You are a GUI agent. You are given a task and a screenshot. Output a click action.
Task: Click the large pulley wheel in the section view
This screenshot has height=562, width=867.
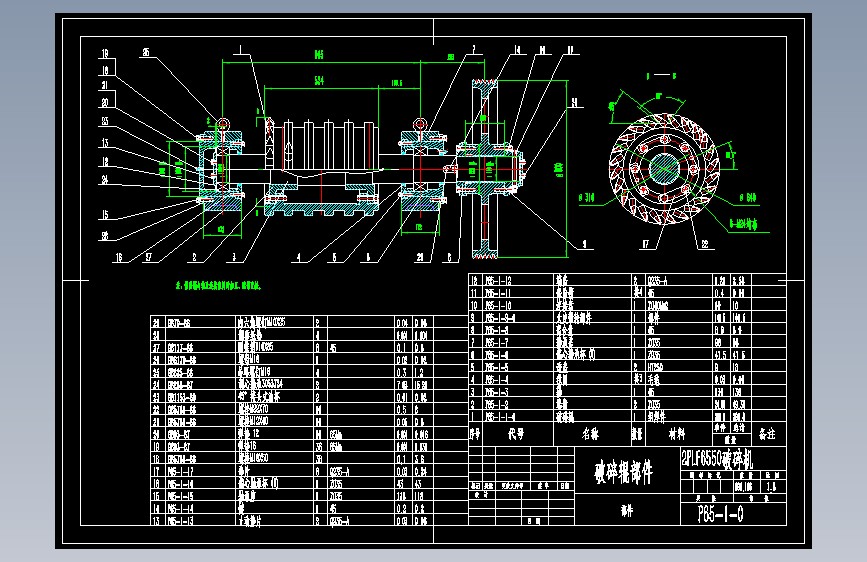(485, 169)
